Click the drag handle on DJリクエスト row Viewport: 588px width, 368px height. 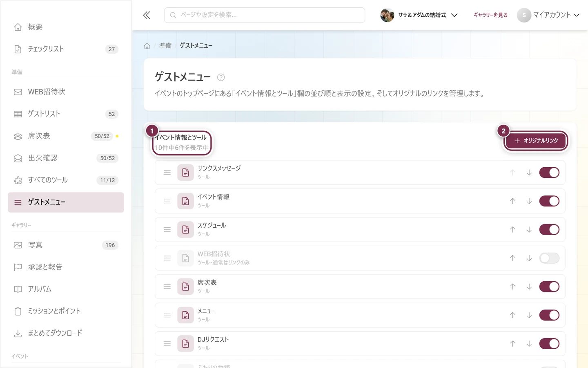pos(167,344)
